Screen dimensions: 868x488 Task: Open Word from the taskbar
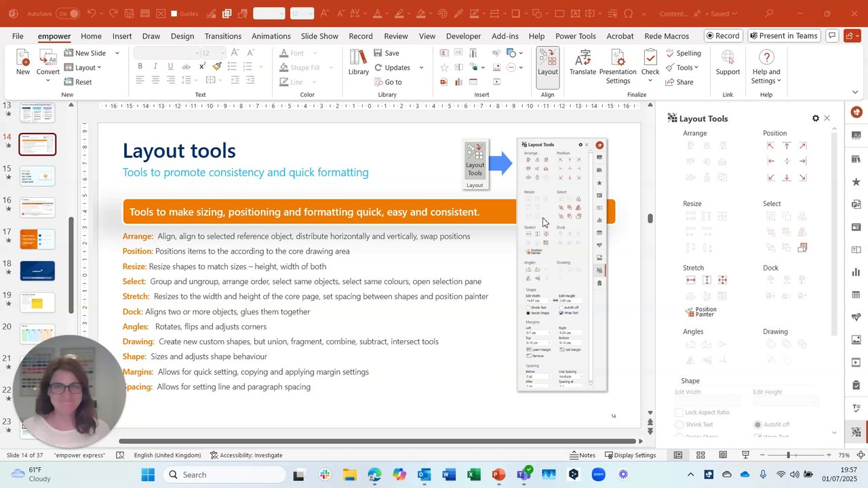(x=449, y=474)
